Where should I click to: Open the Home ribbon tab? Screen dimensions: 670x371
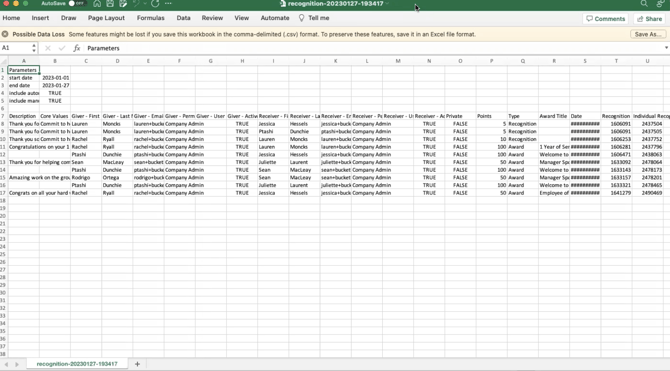pyautogui.click(x=11, y=18)
